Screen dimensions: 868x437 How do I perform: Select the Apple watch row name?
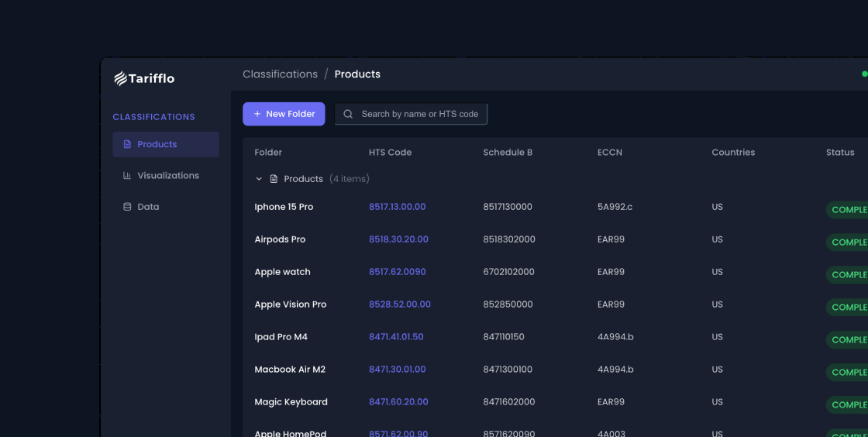click(x=282, y=272)
